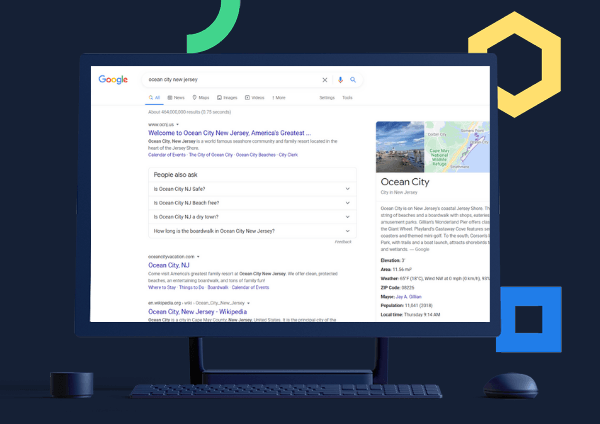Switch to the Videos tab
This screenshot has width=600, height=424.
point(255,98)
